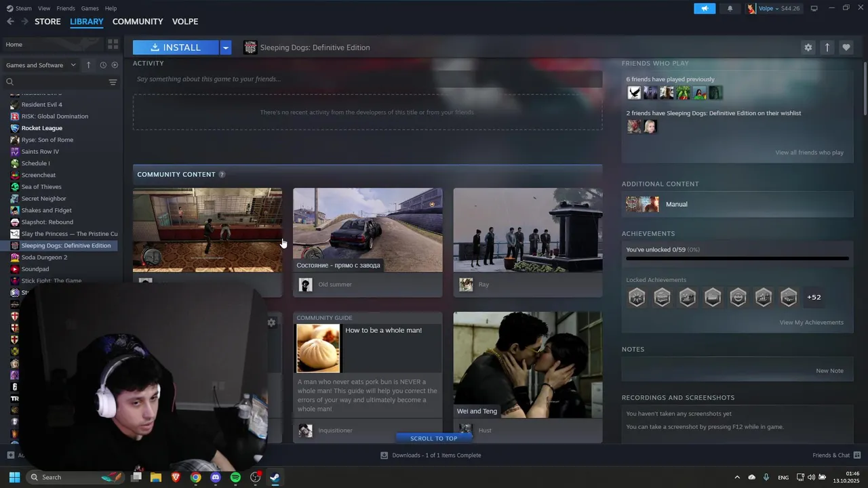Open +52 more locked achievements
Screen dimensions: 868x488
pos(814,297)
